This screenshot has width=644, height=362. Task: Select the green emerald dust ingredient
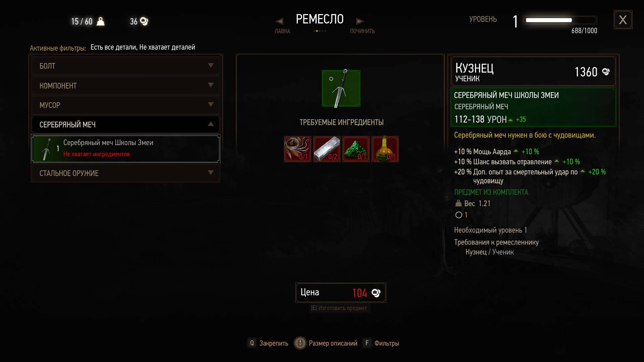(x=356, y=149)
